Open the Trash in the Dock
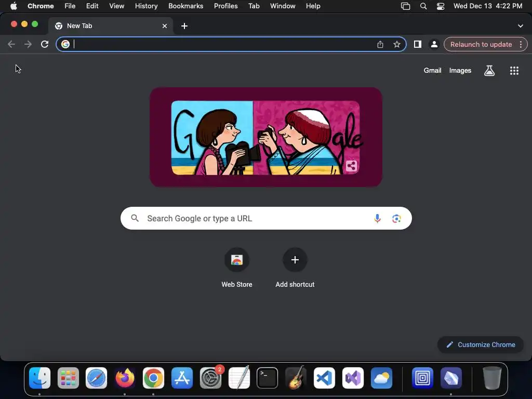The image size is (532, 399). click(492, 378)
